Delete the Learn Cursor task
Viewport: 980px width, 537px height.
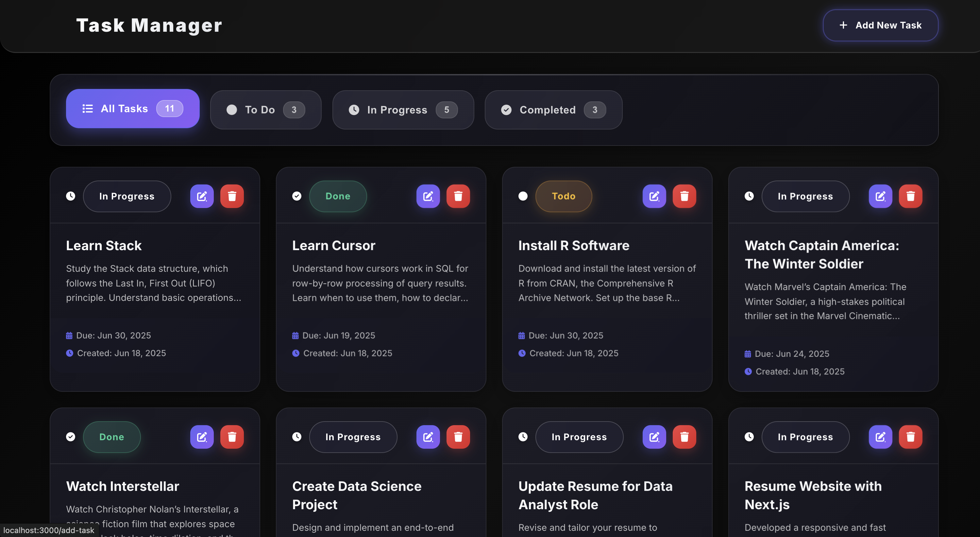[458, 196]
